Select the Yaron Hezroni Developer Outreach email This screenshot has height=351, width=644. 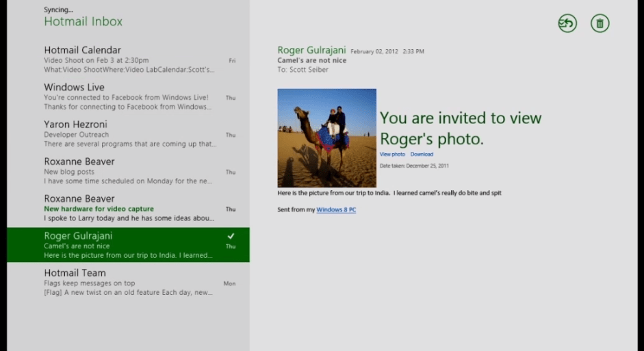[x=128, y=134]
